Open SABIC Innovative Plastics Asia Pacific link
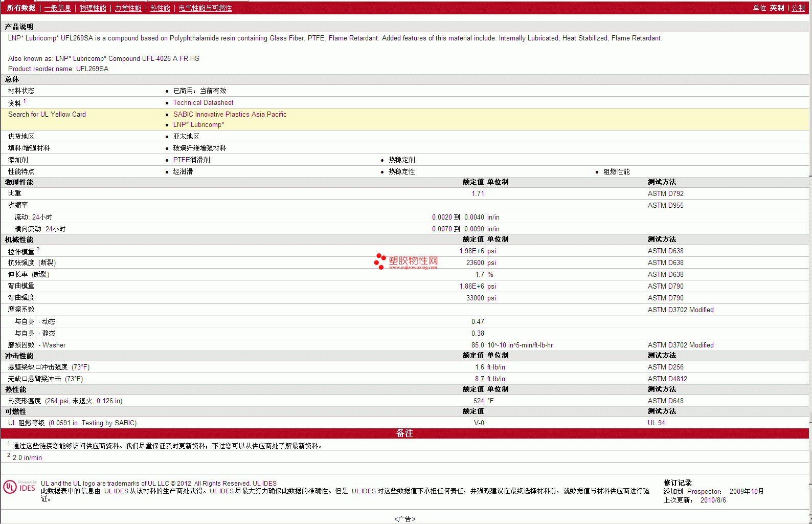 230,115
